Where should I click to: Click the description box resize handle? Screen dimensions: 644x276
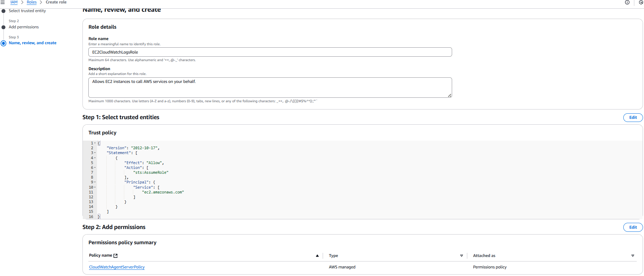pos(449,95)
